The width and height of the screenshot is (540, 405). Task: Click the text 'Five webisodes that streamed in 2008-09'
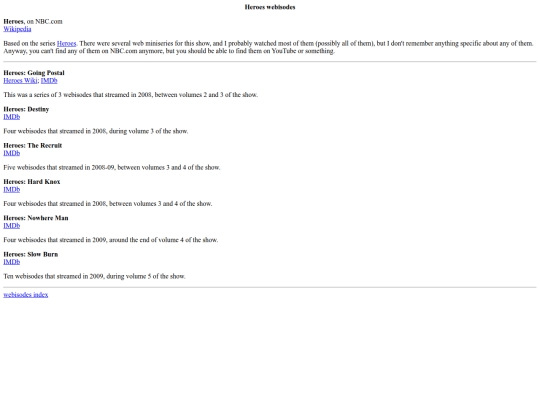[59, 167]
